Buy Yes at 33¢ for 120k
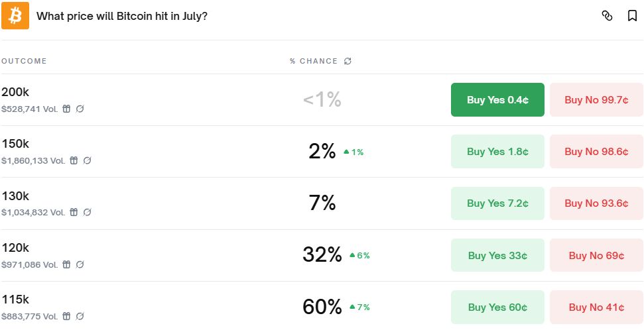644x330 pixels. click(497, 255)
